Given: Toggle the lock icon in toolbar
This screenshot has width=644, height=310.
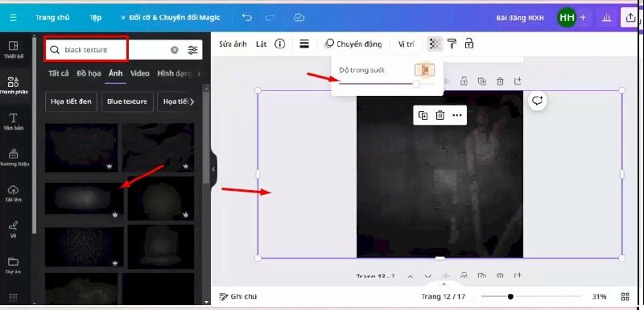Looking at the screenshot, I should coord(469,43).
